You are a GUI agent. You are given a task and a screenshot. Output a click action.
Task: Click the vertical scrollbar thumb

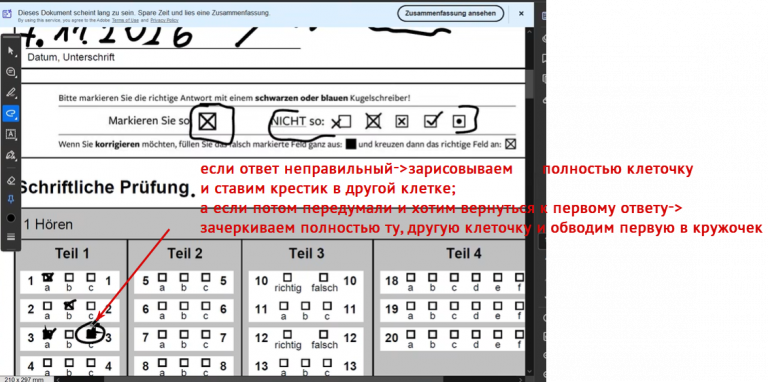pos(529,84)
